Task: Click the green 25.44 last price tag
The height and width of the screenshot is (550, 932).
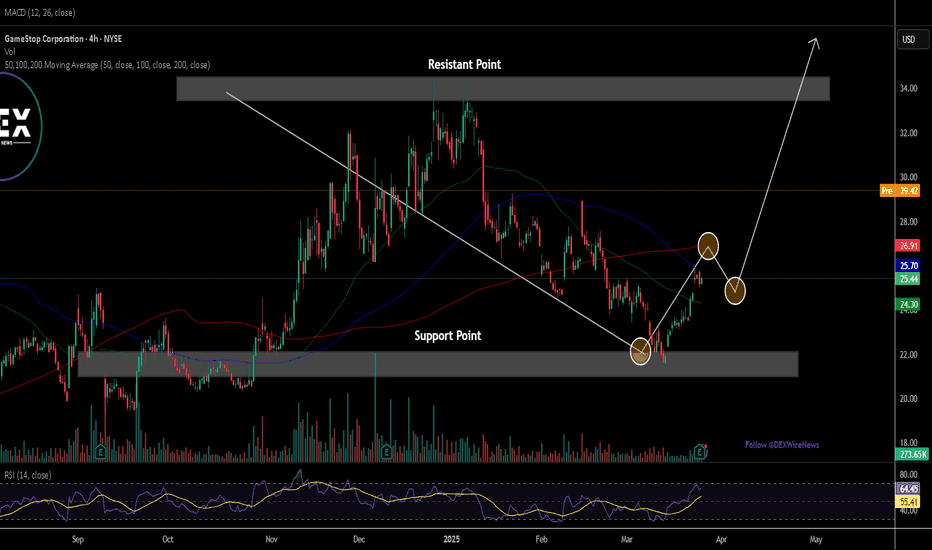Action: pyautogui.click(x=908, y=279)
